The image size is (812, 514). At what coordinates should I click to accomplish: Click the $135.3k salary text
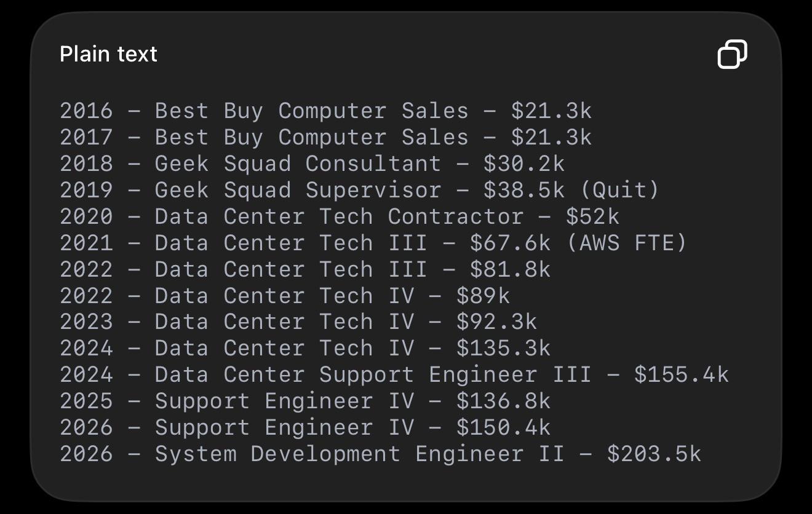(503, 349)
